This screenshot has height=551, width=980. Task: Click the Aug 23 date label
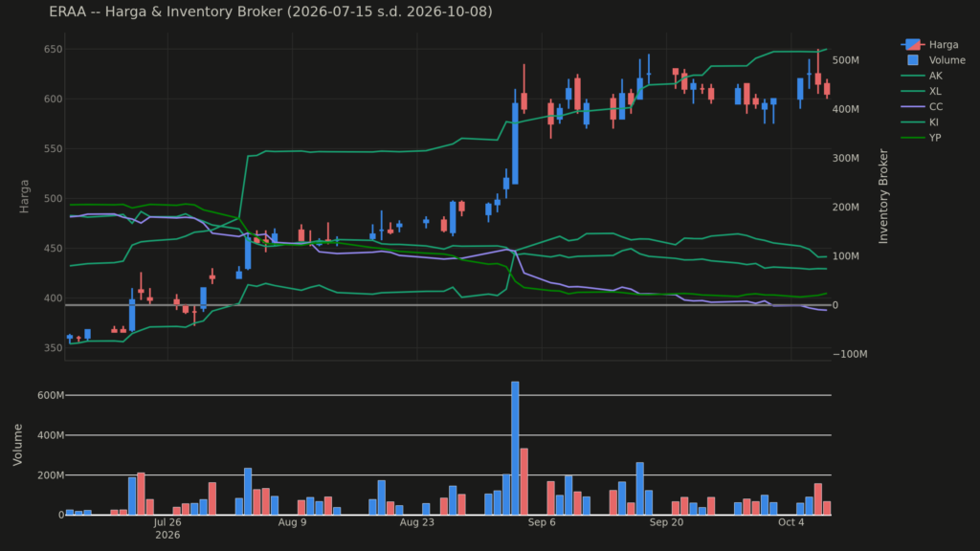point(417,522)
